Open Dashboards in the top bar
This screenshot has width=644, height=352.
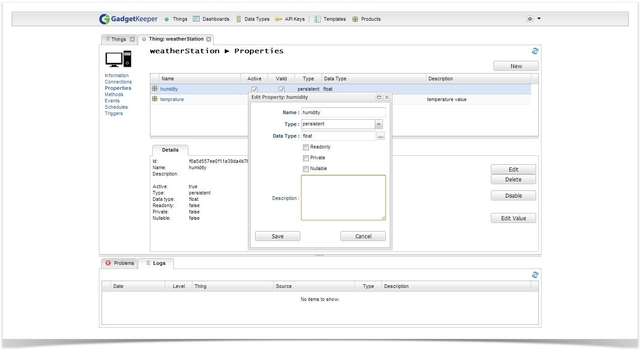(211, 19)
